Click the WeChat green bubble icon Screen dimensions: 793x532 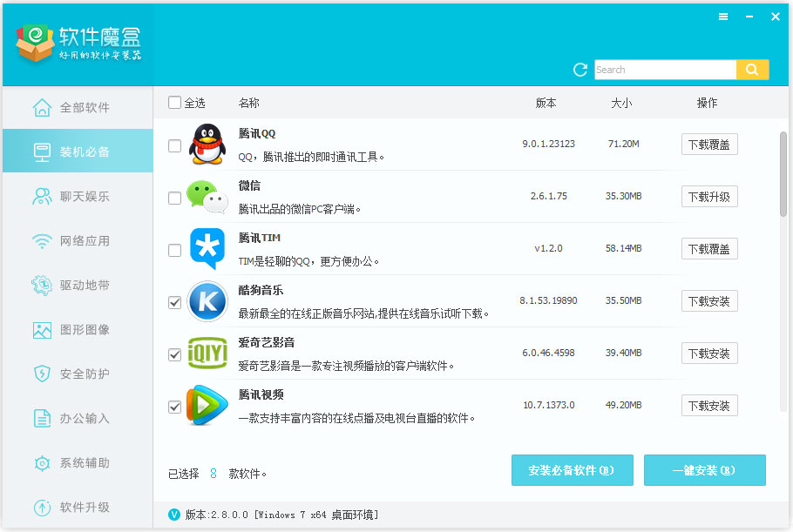207,197
